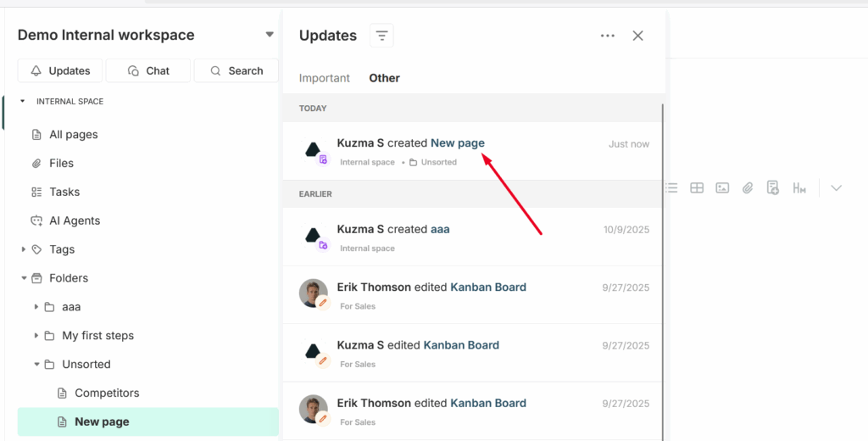Open AI Agents in the sidebar
Image resolution: width=868 pixels, height=441 pixels.
pyautogui.click(x=75, y=220)
